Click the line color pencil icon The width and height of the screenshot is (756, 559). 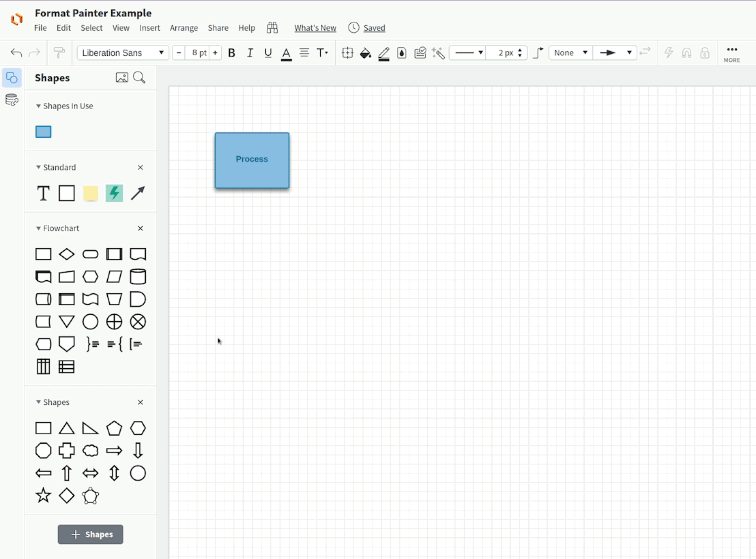384,53
